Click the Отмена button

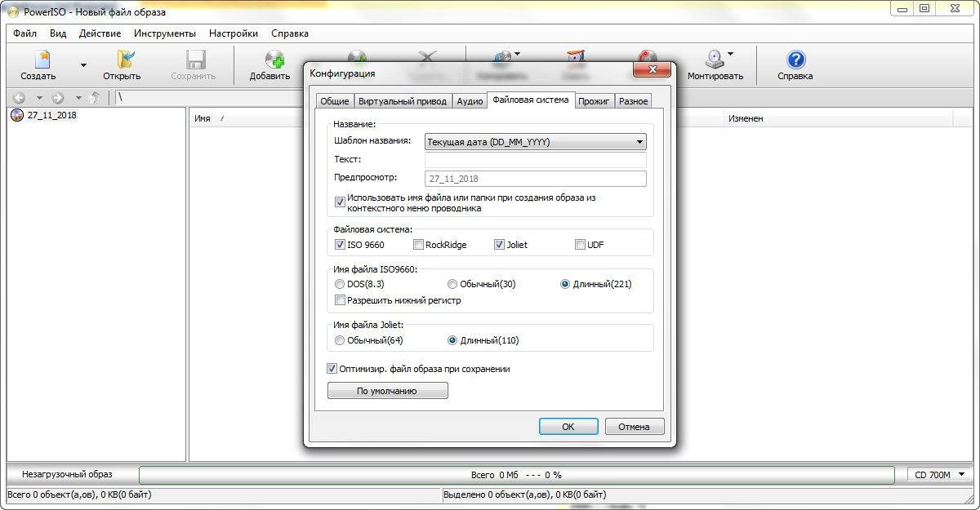[x=634, y=427]
